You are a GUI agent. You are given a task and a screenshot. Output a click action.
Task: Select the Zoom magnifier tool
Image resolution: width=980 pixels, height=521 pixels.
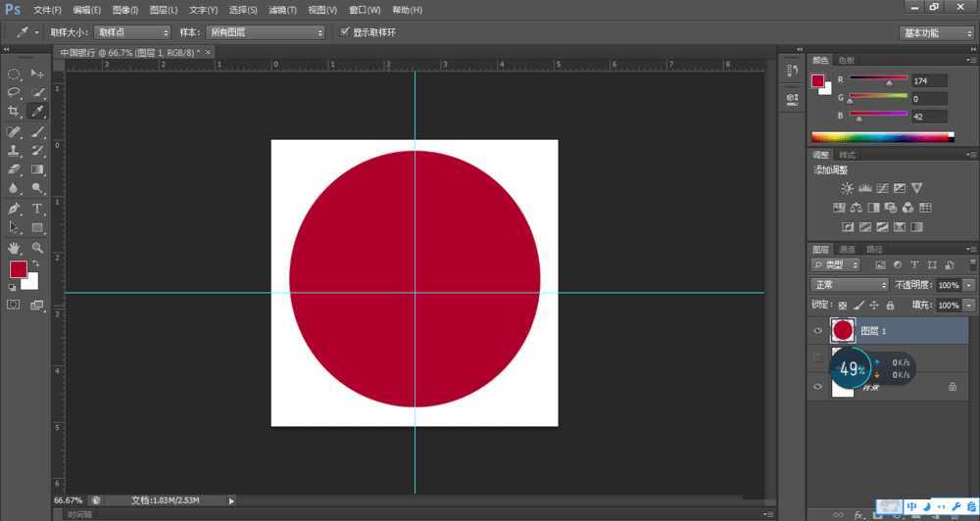[x=38, y=248]
